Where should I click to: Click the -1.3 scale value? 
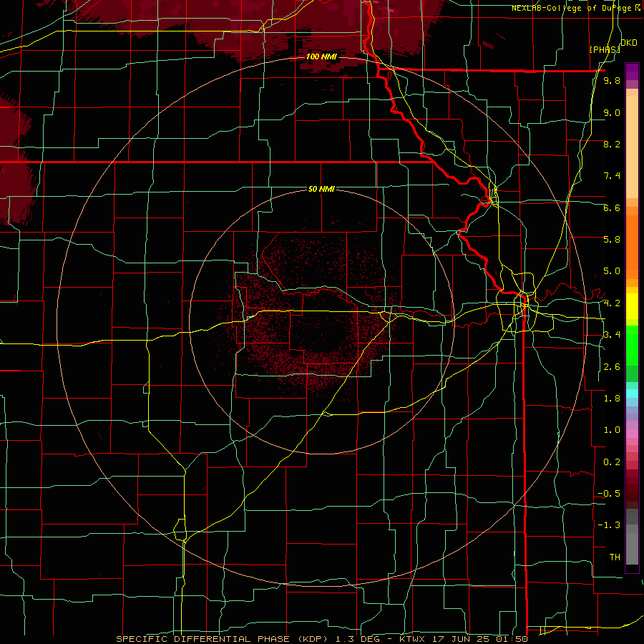[x=609, y=525]
